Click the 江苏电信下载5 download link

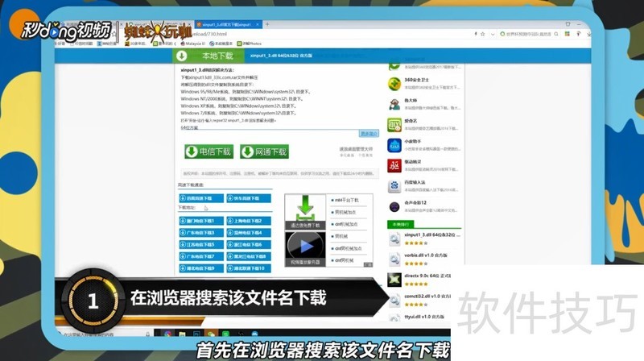coord(201,245)
